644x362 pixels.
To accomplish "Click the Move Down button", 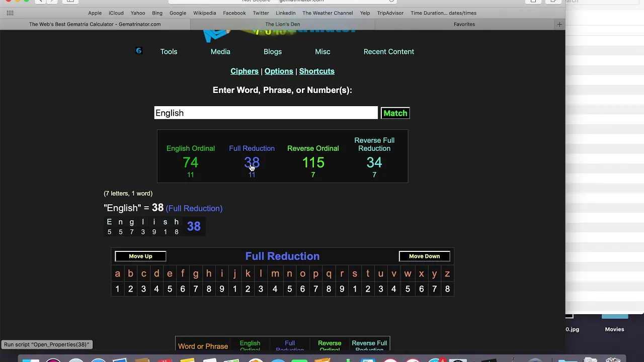I will click(x=424, y=256).
